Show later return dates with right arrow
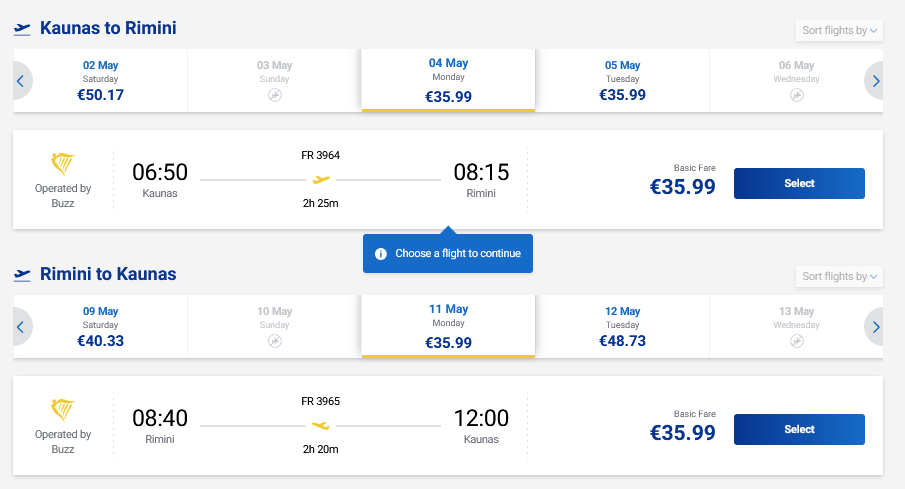This screenshot has height=489, width=905. 875,327
